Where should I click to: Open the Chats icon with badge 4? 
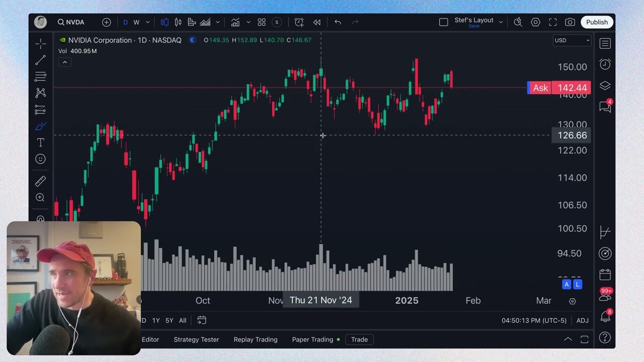[605, 107]
